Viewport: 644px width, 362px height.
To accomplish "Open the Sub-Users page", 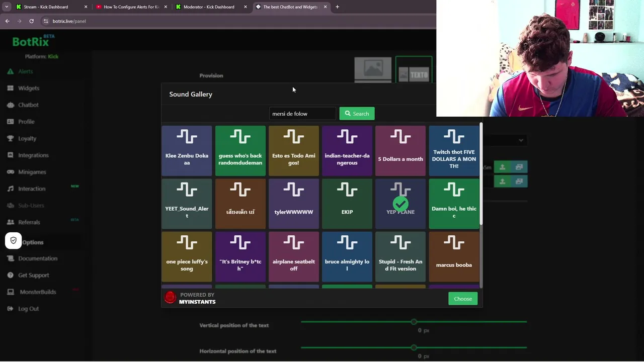I will click(x=31, y=205).
